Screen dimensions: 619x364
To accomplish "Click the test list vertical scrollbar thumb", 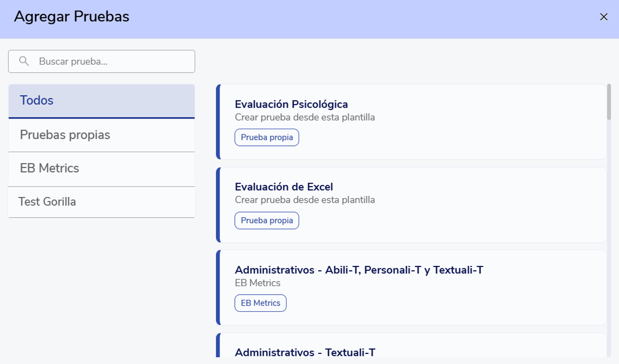I will pyautogui.click(x=609, y=102).
